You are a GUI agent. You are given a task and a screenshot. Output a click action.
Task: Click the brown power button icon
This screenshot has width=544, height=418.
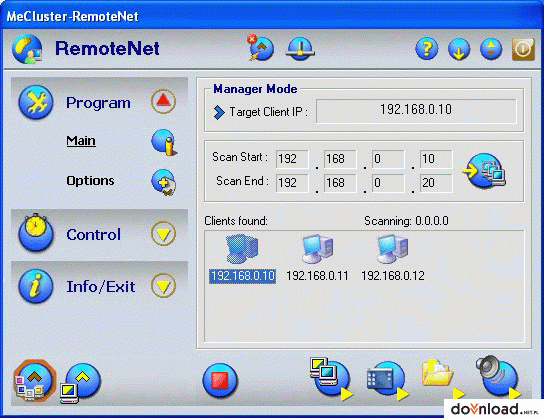(523, 49)
